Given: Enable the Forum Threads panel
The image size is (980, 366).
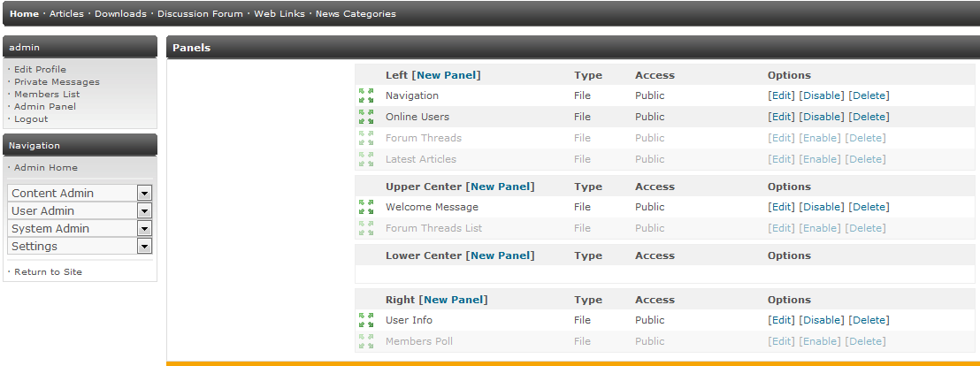Looking at the screenshot, I should [x=820, y=138].
